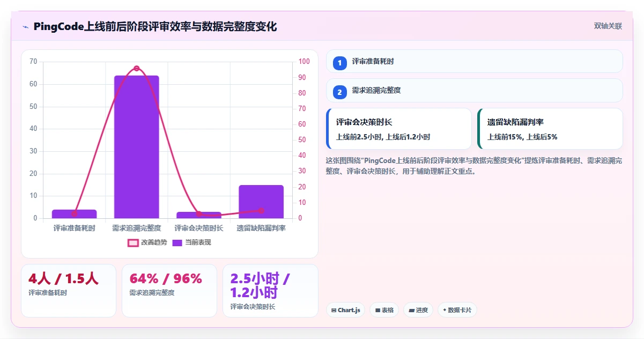
Task: Click the pink 改善趋势 legend color swatch
Action: click(133, 242)
